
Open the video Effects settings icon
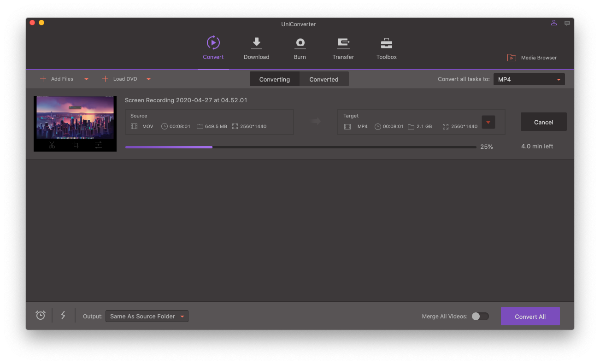[98, 145]
